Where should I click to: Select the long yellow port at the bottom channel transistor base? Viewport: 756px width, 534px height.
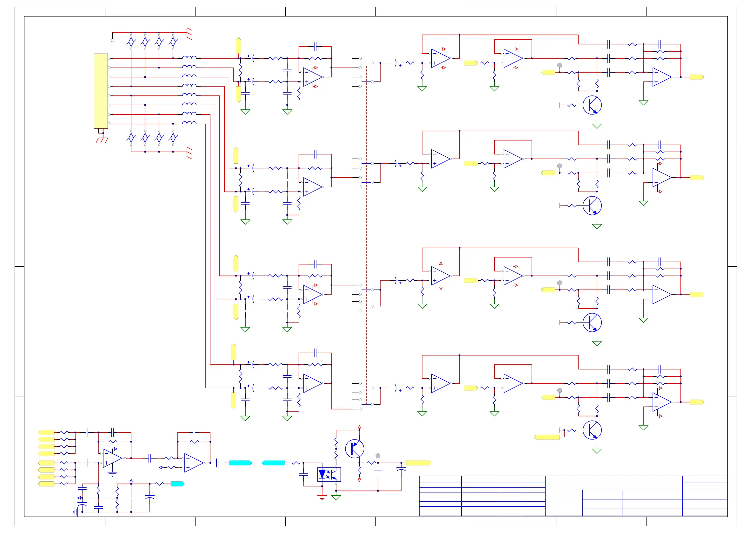click(547, 437)
